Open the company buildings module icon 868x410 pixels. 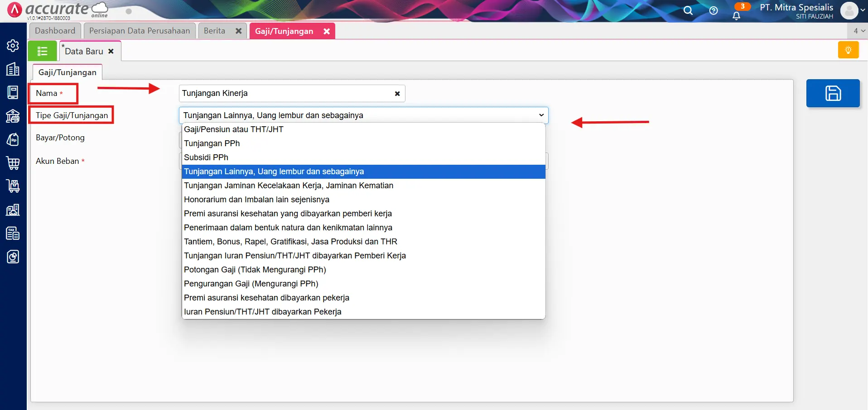point(13,69)
